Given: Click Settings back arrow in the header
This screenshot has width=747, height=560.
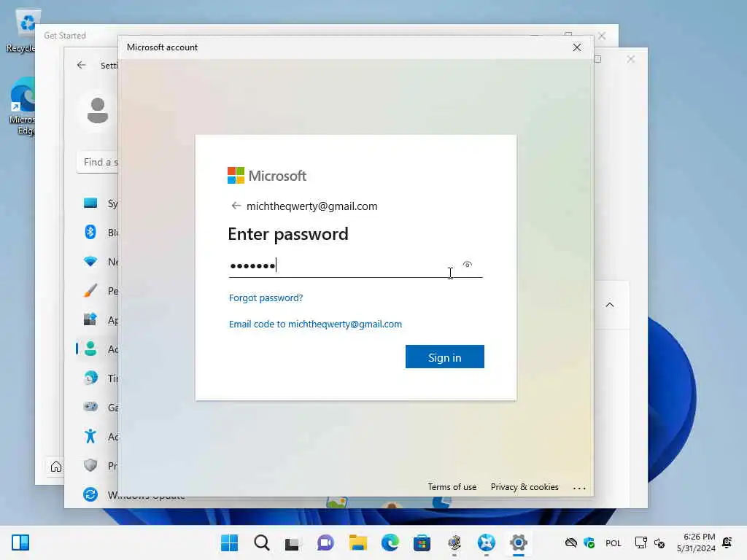Looking at the screenshot, I should (82, 65).
